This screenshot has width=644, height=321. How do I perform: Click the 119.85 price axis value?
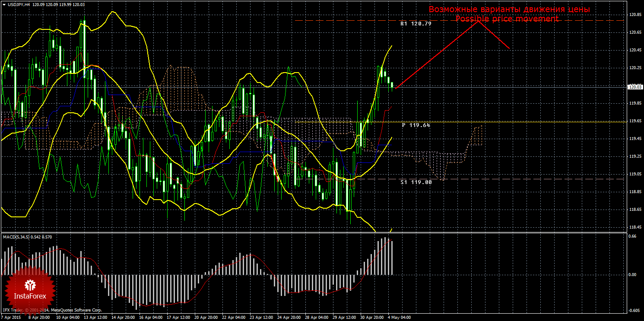(635, 103)
